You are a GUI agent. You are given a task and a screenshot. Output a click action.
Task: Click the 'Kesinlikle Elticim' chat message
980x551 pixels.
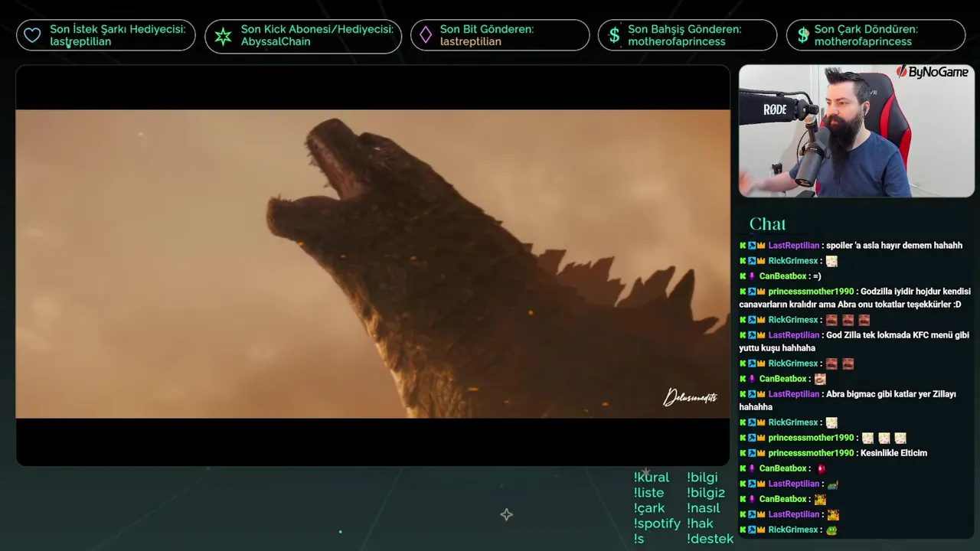(x=833, y=453)
